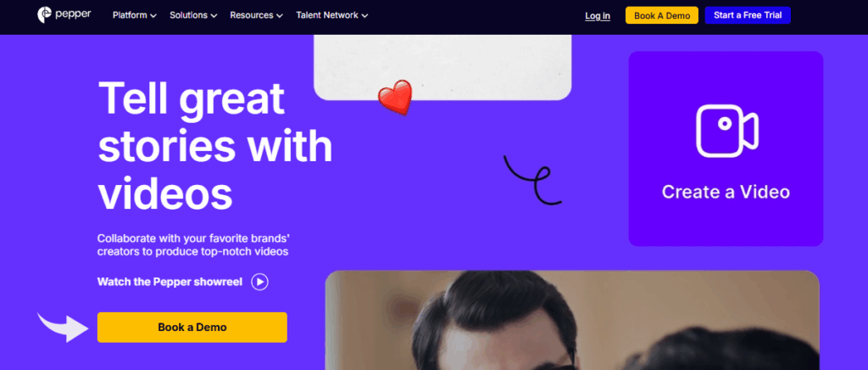
Task: Click the video camera icon
Action: [726, 131]
